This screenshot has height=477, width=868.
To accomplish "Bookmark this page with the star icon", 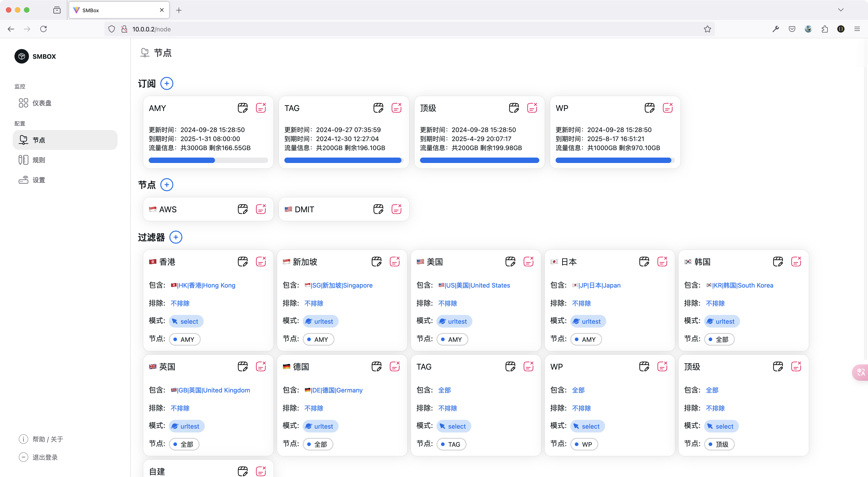I will [x=707, y=29].
